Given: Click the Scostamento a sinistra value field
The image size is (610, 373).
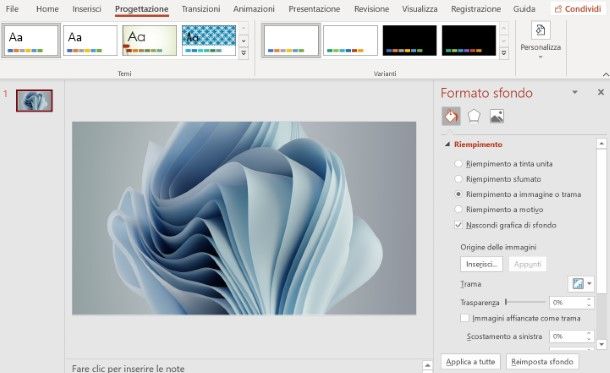Looking at the screenshot, I should [568, 336].
